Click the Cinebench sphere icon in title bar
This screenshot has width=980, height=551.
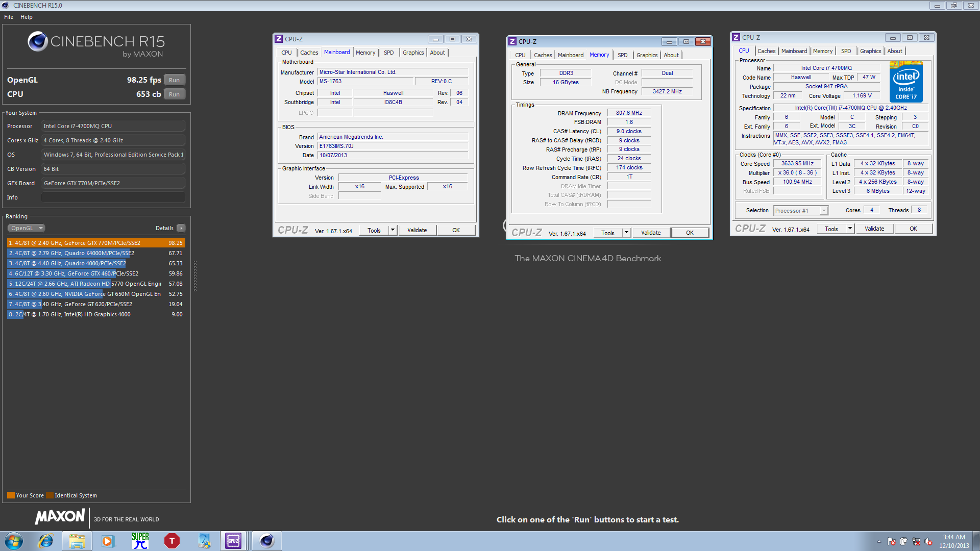[x=6, y=5]
